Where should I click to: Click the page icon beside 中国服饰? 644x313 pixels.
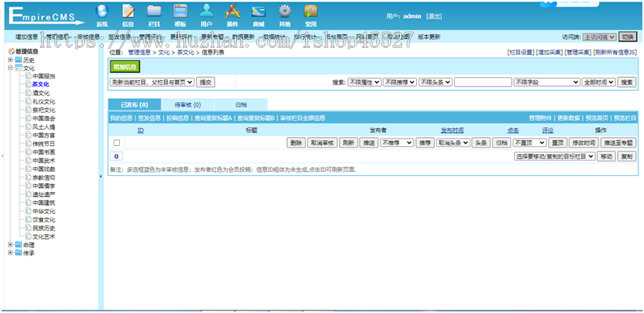point(28,76)
